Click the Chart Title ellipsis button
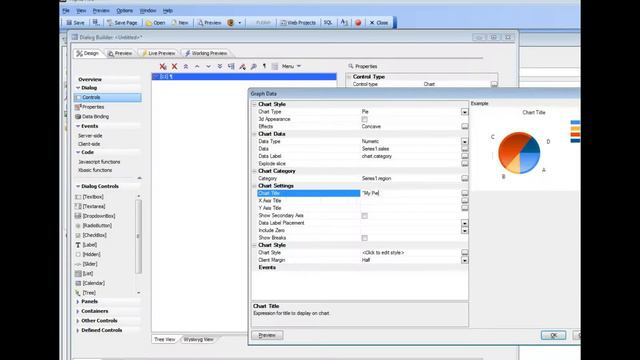The image size is (640, 360). 464,193
